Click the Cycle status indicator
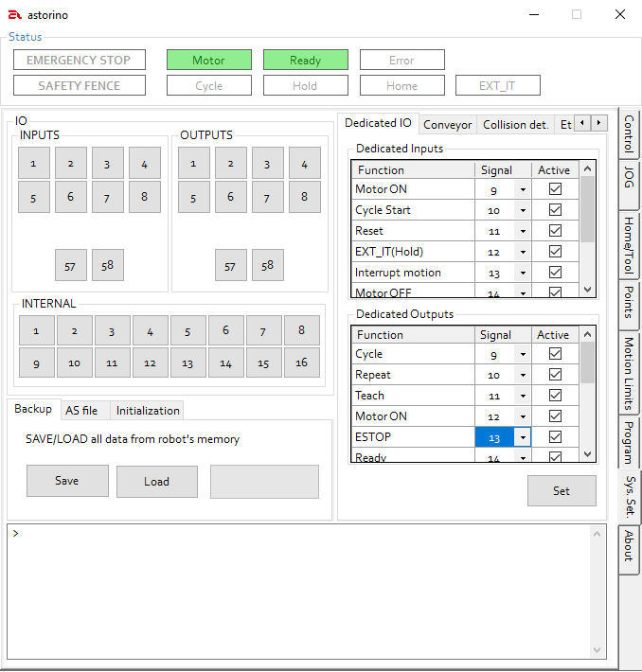 click(x=209, y=86)
